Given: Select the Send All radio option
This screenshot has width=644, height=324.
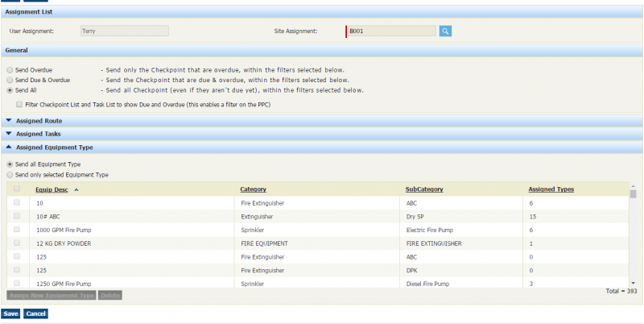Looking at the screenshot, I should coord(10,90).
